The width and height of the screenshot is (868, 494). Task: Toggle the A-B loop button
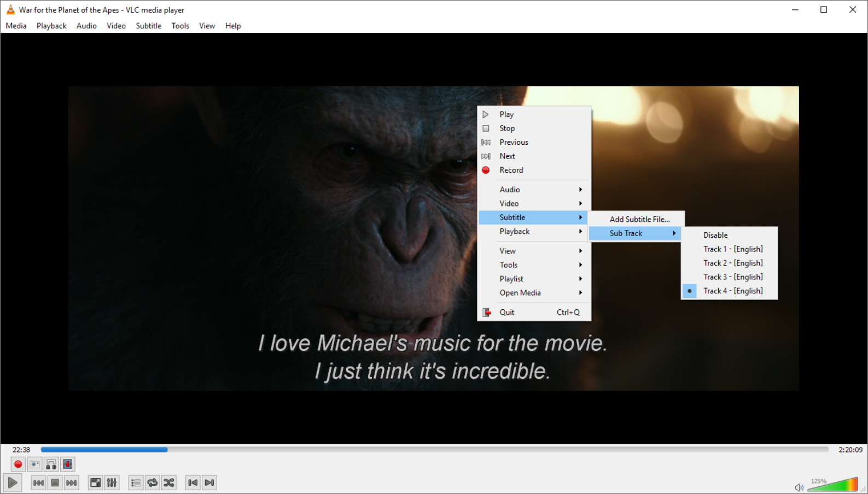51,464
